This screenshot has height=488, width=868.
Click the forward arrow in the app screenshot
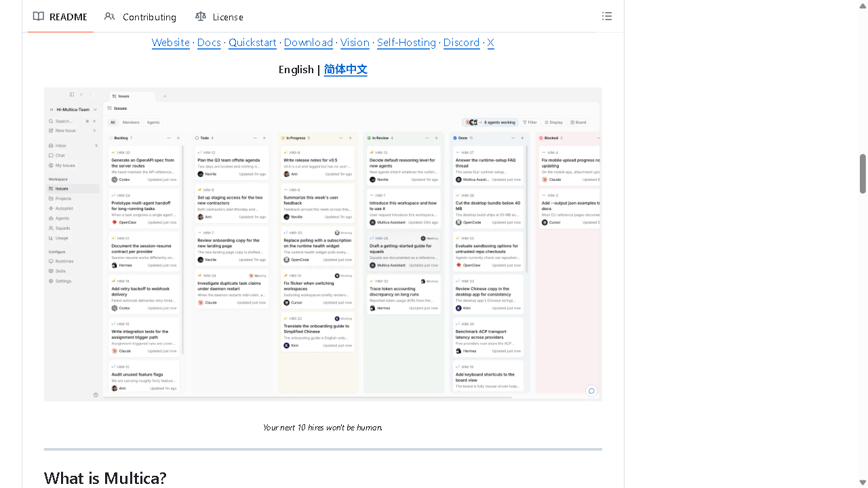coord(90,95)
